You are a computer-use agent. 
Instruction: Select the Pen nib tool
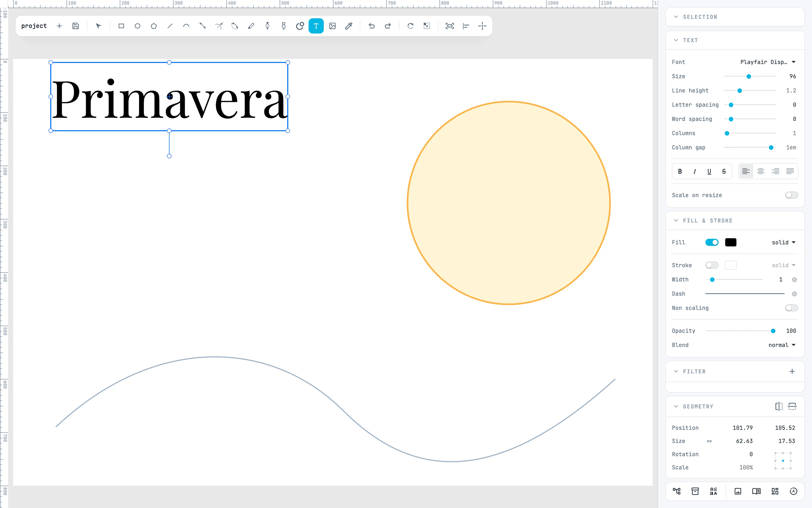pos(267,26)
